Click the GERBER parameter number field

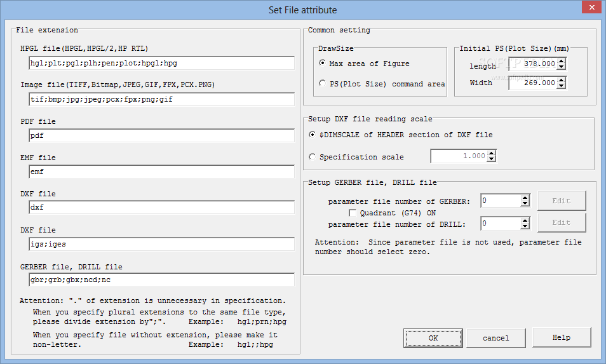pos(501,201)
